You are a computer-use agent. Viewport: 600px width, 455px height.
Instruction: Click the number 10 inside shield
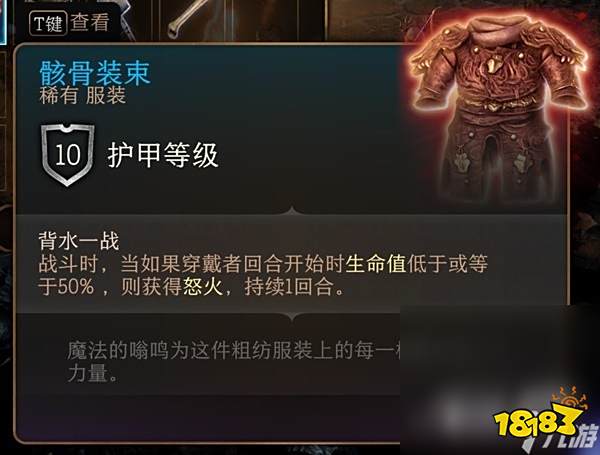pyautogui.click(x=68, y=155)
